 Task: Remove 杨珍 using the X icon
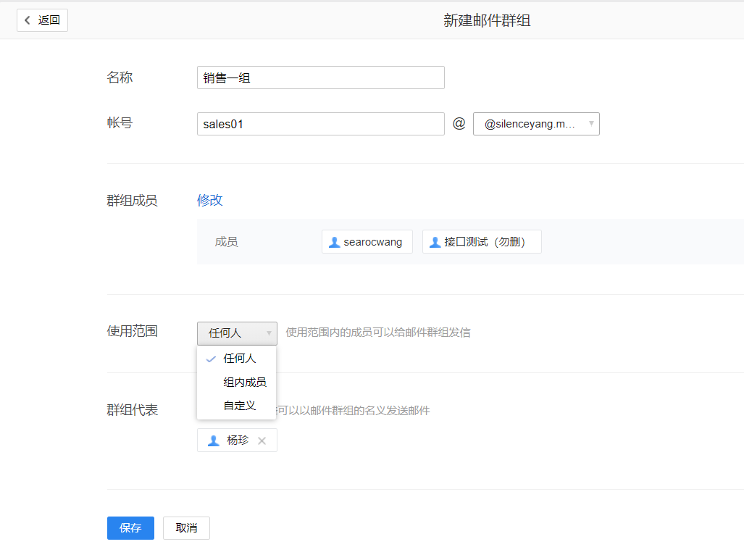click(262, 440)
